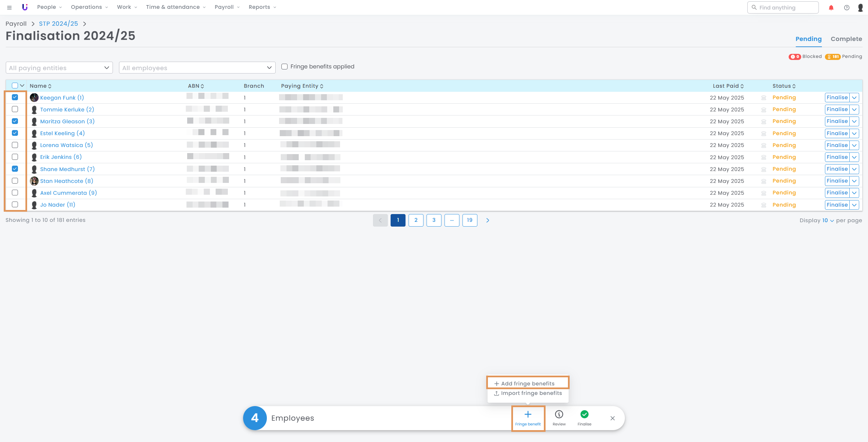Open the Payroll top menu
The width and height of the screenshot is (868, 442).
point(227,7)
